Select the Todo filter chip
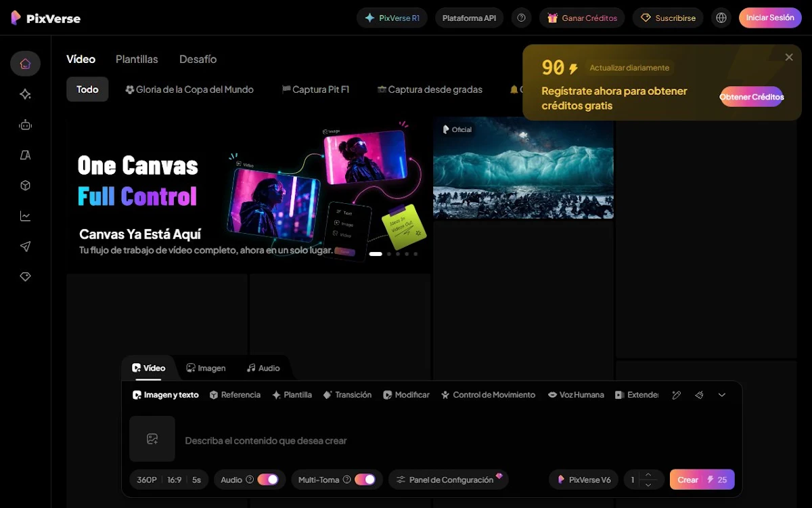The width and height of the screenshot is (812, 508). click(87, 89)
